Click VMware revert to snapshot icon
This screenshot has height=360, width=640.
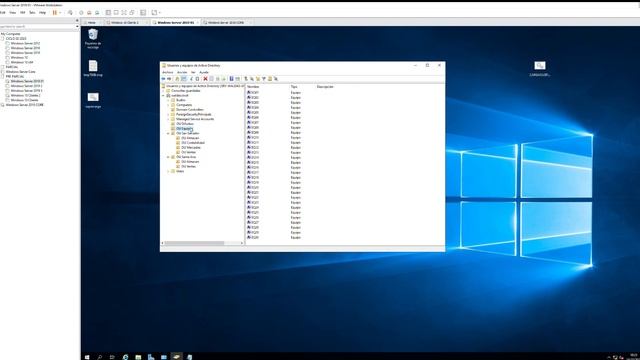[x=89, y=13]
